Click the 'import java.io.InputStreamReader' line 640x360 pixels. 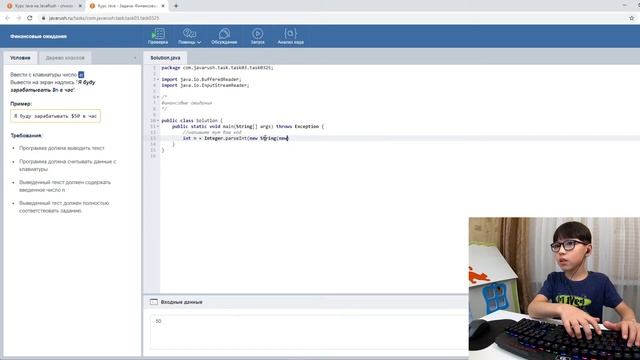(205, 85)
